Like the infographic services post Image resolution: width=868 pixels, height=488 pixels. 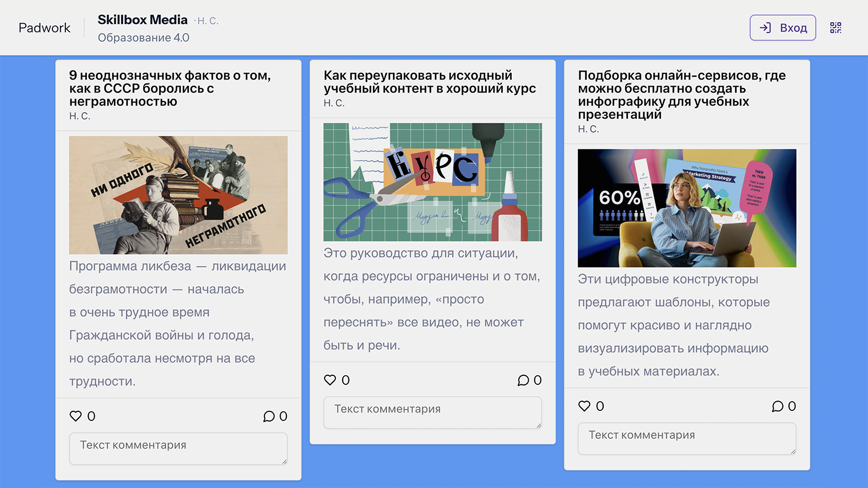coord(584,406)
